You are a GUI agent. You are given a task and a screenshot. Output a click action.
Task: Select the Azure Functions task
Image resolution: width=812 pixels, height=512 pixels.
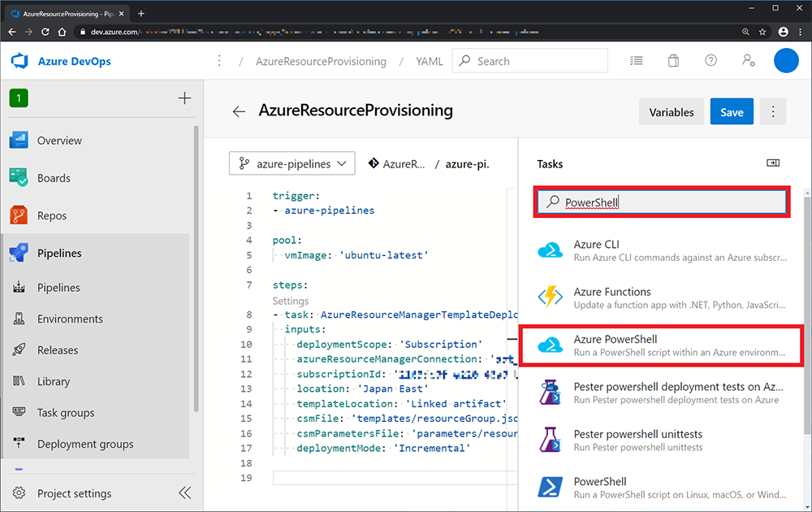coord(662,298)
